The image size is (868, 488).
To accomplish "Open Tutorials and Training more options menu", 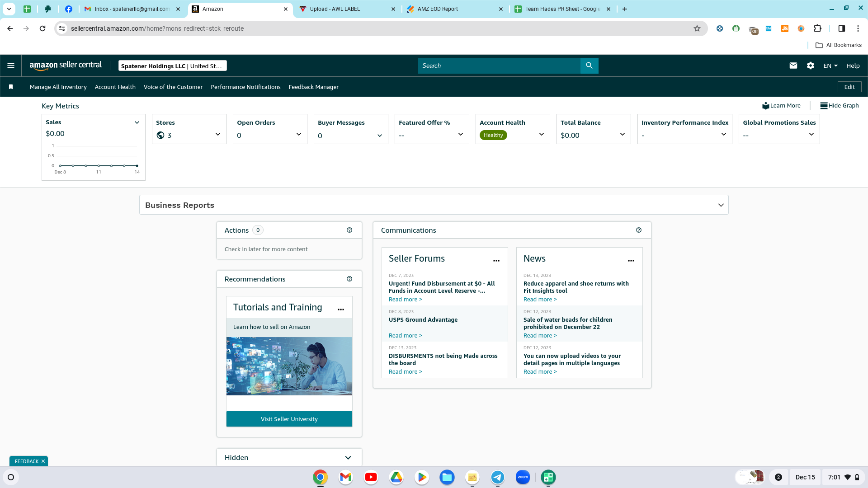I will (341, 309).
